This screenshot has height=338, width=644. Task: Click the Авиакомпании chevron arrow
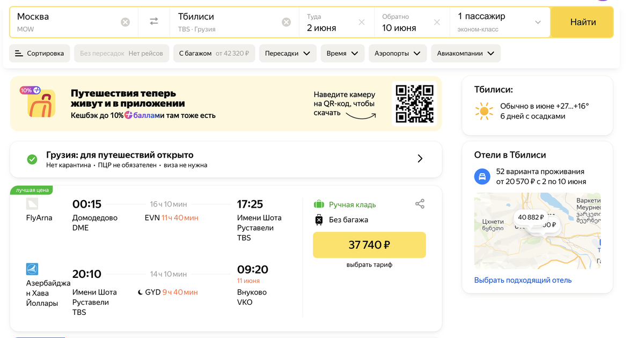point(491,54)
